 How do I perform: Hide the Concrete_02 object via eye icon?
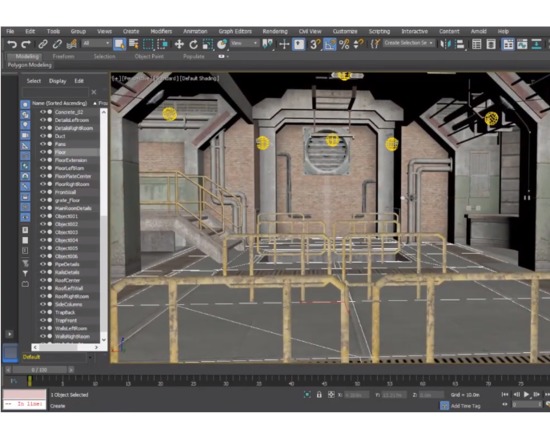pos(43,112)
